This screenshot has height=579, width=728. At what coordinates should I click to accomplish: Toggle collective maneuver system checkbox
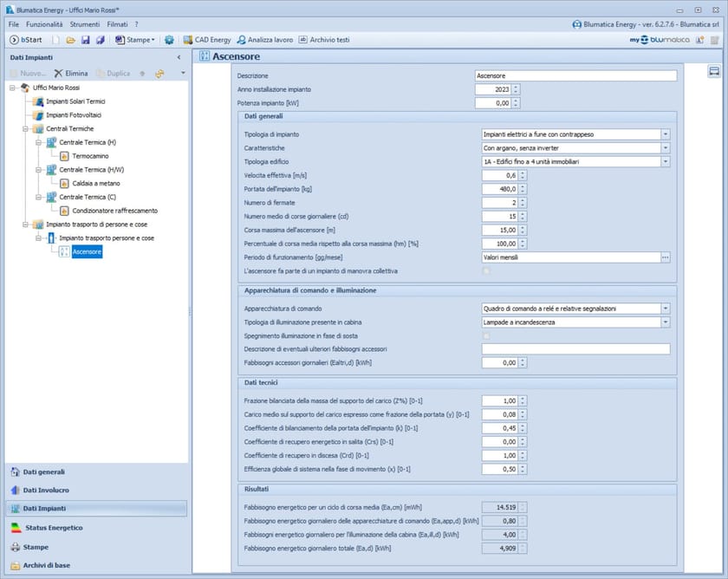click(x=486, y=271)
